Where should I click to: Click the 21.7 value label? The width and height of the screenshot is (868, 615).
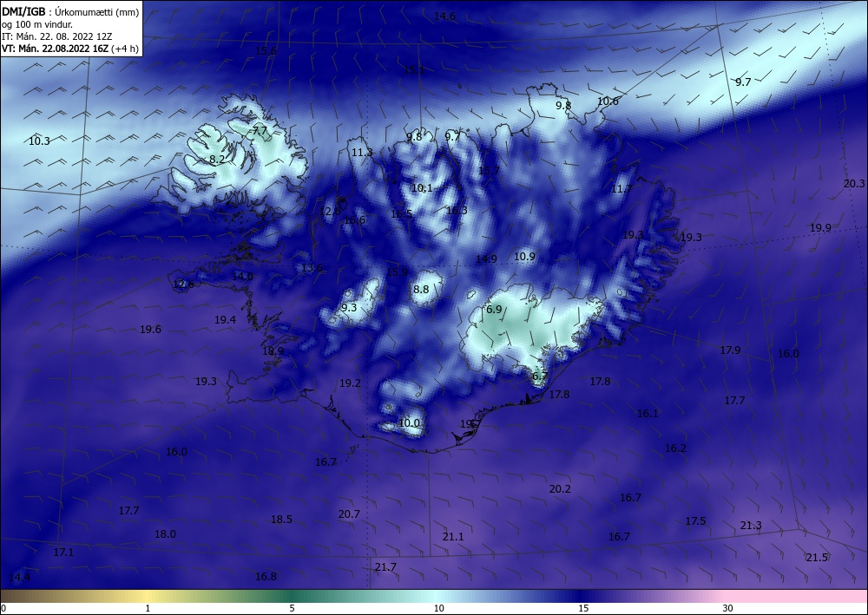385,567
